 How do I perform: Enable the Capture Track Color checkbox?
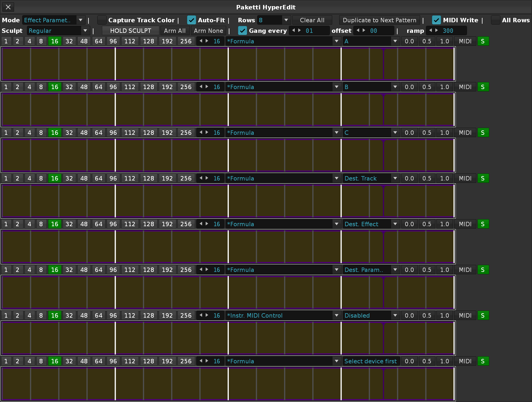[x=102, y=20]
